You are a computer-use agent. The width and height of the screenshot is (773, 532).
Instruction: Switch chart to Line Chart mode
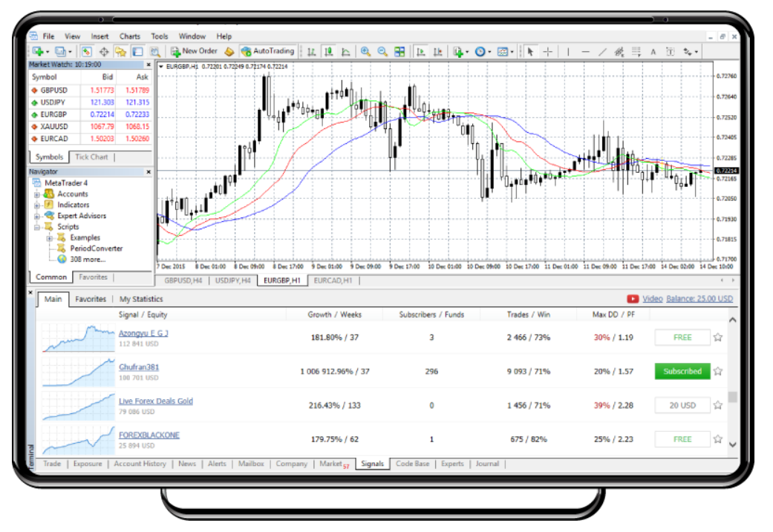click(x=345, y=51)
